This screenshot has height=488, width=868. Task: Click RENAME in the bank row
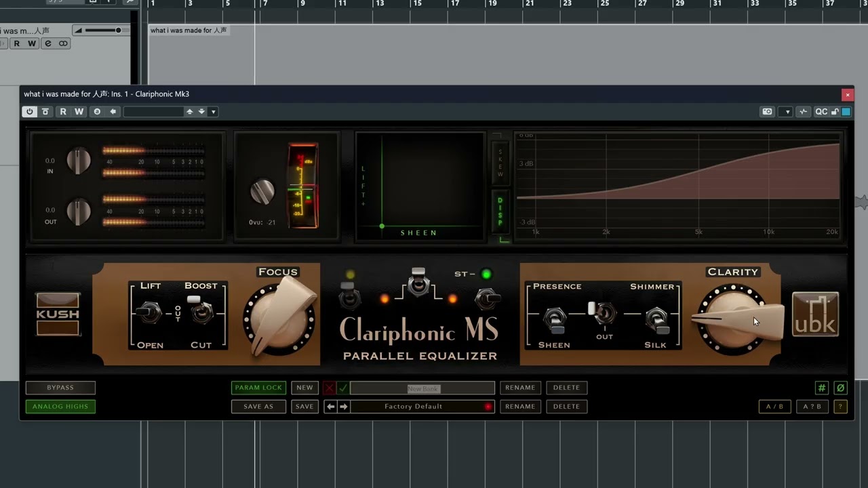tap(520, 388)
